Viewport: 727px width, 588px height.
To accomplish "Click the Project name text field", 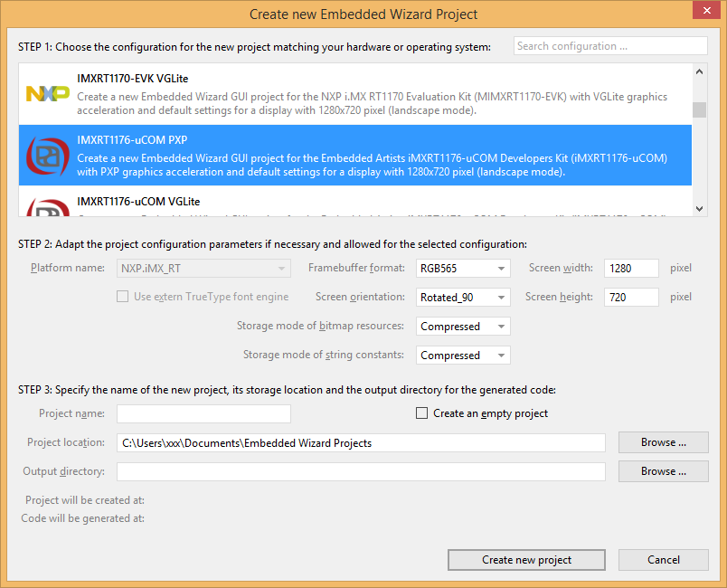I will coord(203,413).
